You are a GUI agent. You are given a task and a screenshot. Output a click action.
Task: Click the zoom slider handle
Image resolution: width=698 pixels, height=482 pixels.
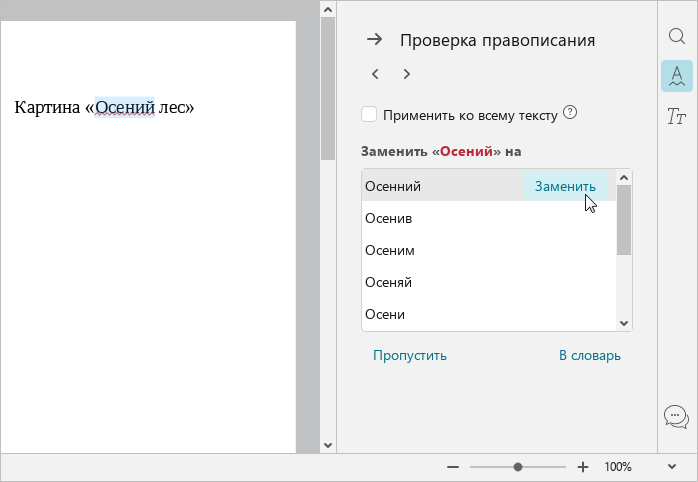click(x=517, y=467)
